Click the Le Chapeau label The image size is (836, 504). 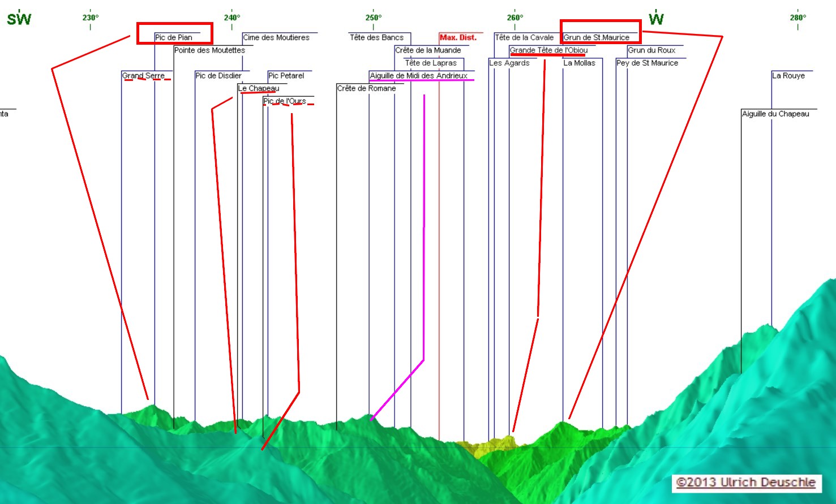259,88
